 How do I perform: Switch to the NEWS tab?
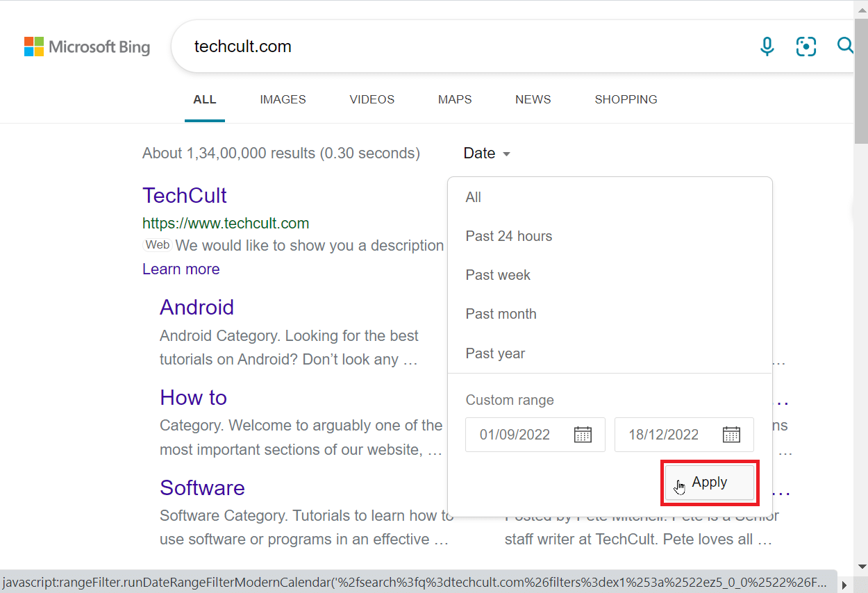pos(533,100)
